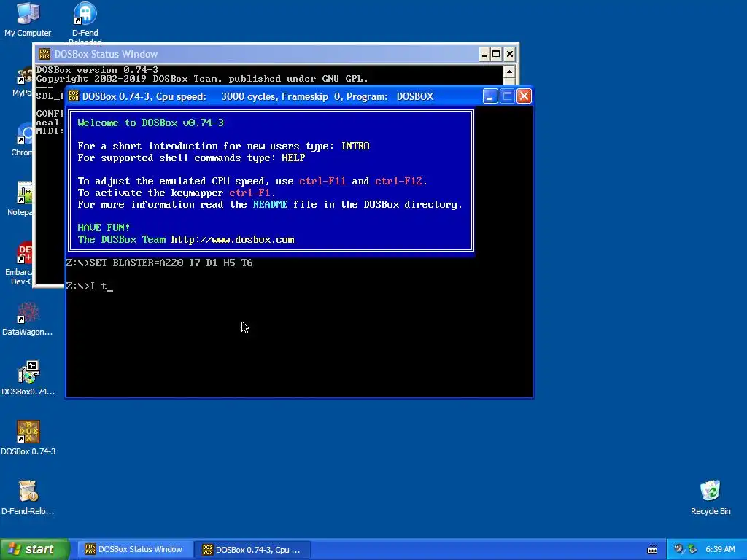Click the ctrl-F11 shortcut text

[x=322, y=181]
